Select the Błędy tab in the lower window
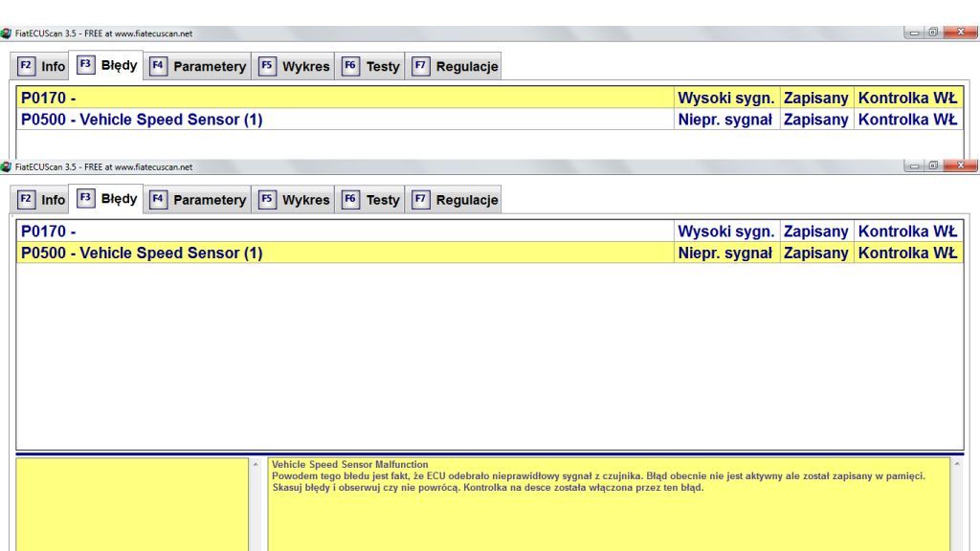Viewport: 980px width, 551px height. [108, 200]
